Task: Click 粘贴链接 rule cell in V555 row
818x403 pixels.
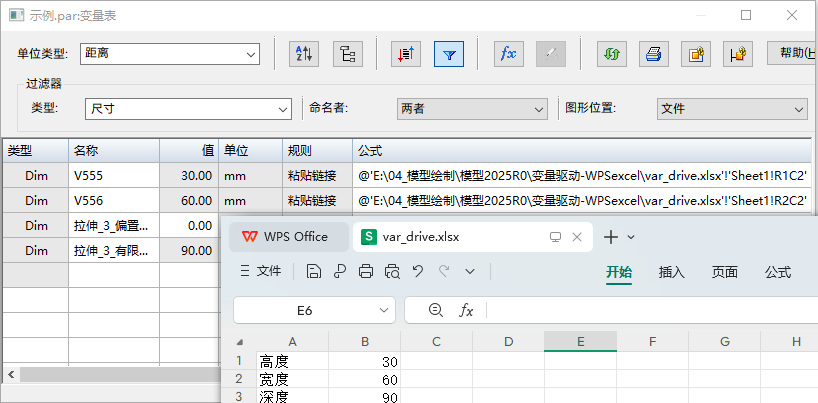Action: tap(317, 176)
